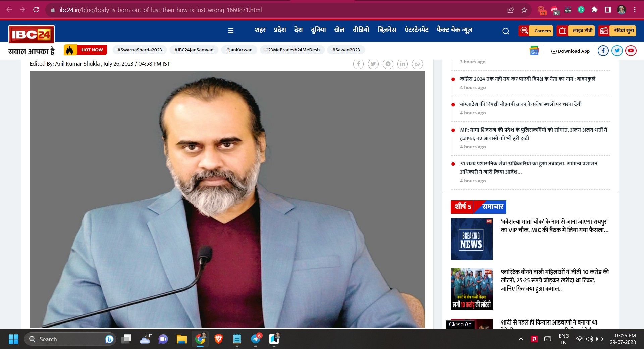The height and width of the screenshot is (349, 644).
Task: Bookmark this page with star icon
Action: point(524,10)
